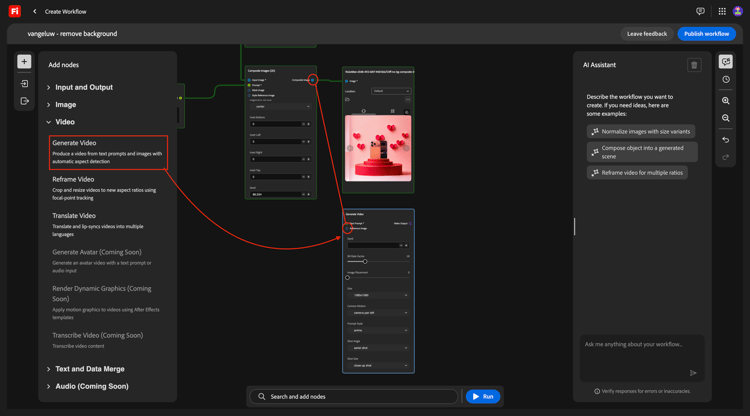Screen dimensions: 750x416
Task: Undo the last canvas action
Action: tap(726, 140)
